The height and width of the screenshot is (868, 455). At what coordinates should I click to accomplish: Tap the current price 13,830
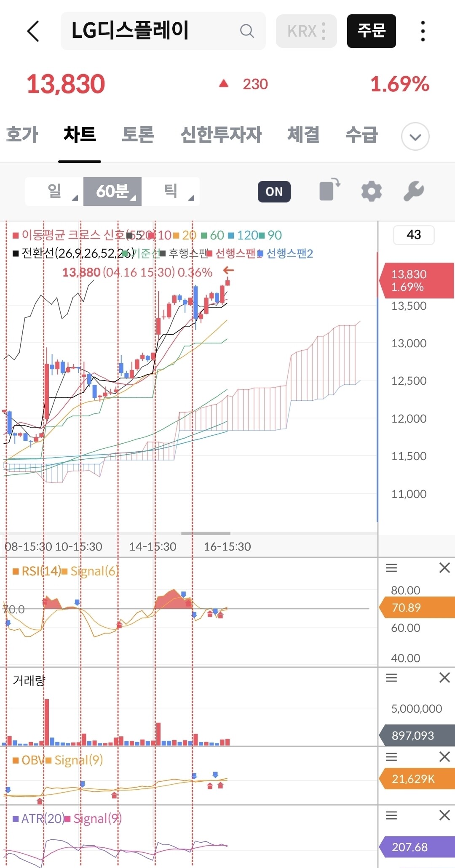click(66, 84)
